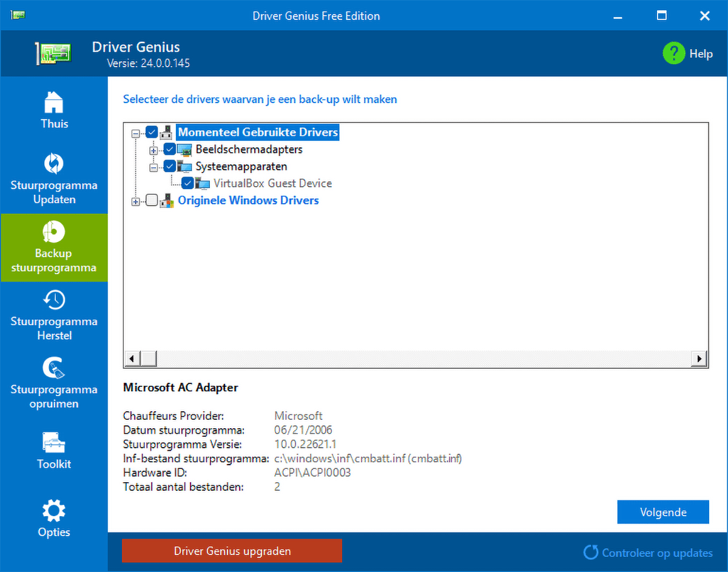The width and height of the screenshot is (728, 572).
Task: Click the Controleer op updates refresh icon
Action: (590, 553)
